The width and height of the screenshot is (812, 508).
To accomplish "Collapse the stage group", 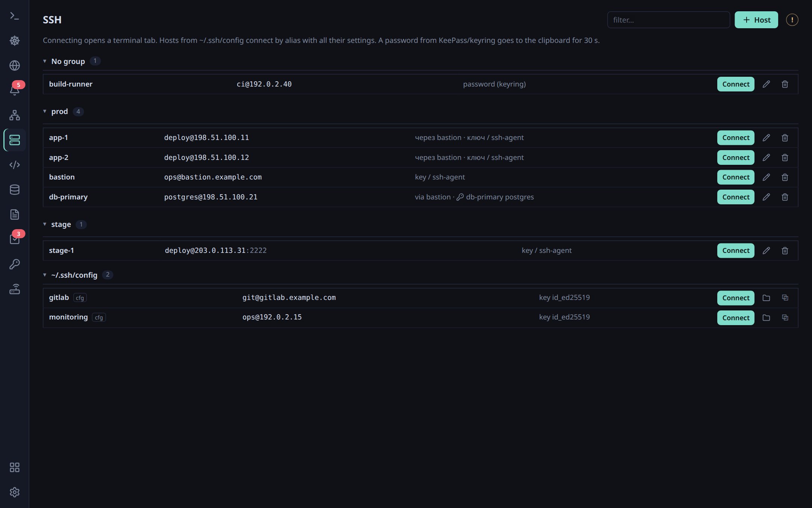I will (x=45, y=224).
